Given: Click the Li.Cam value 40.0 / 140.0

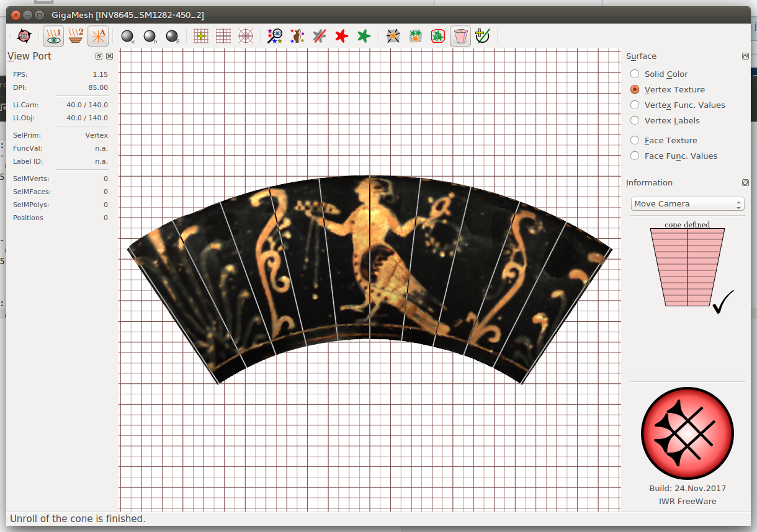Looking at the screenshot, I should pyautogui.click(x=87, y=105).
